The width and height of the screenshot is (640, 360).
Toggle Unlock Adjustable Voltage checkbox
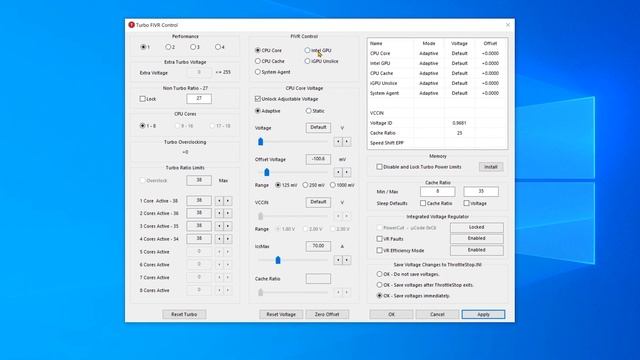pos(258,99)
